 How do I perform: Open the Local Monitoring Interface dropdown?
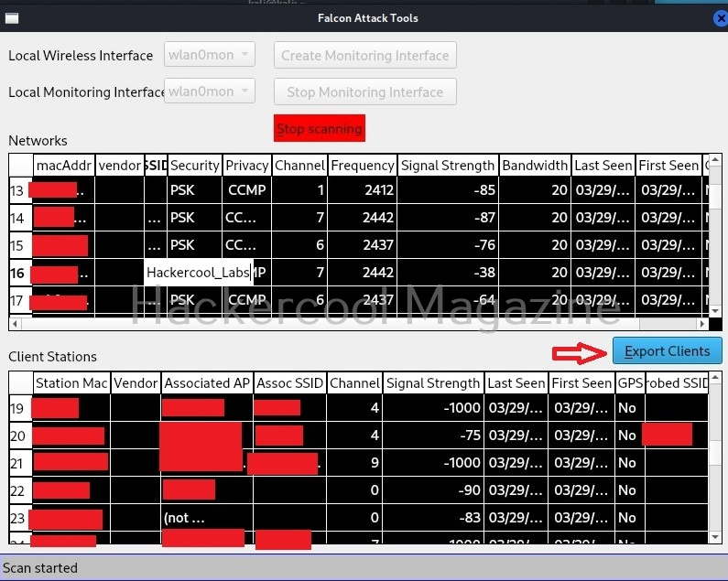click(210, 91)
